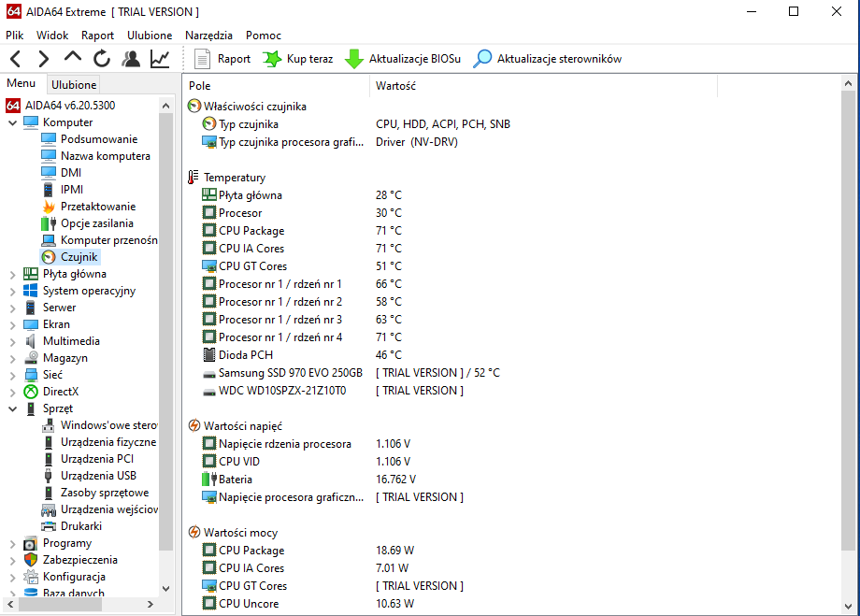This screenshot has width=860, height=616.
Task: Open the Ulubione menu in menu bar
Action: pyautogui.click(x=150, y=36)
